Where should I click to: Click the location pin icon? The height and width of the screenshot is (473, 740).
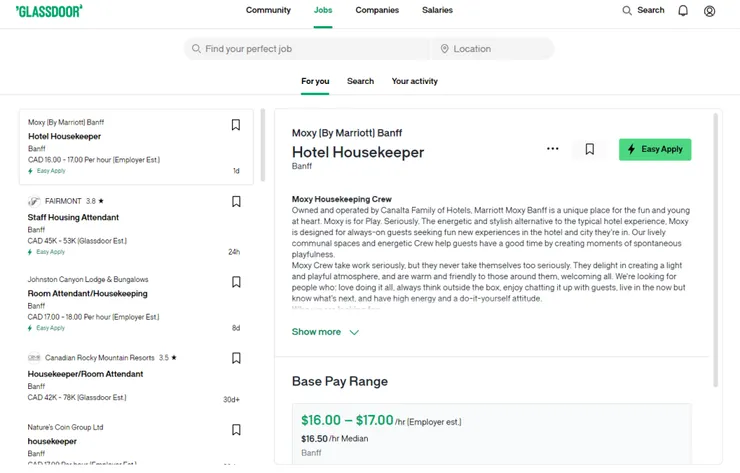pyautogui.click(x=444, y=49)
